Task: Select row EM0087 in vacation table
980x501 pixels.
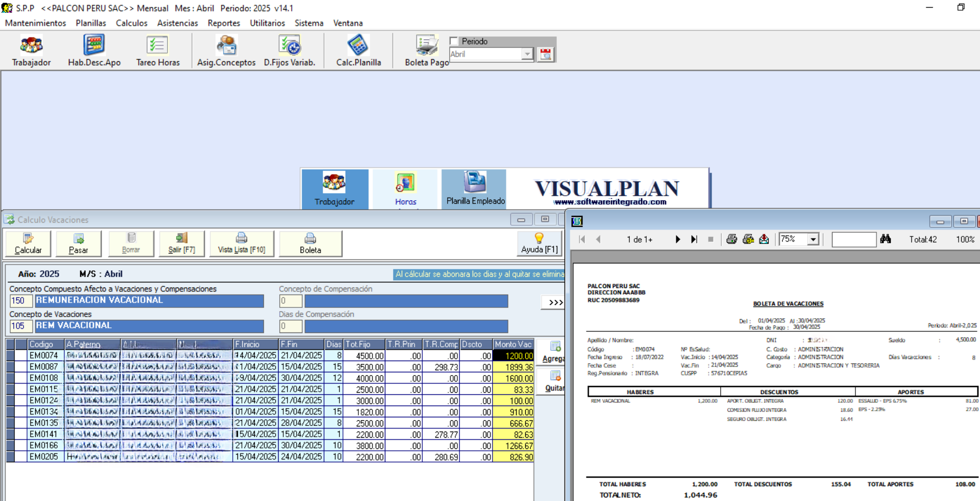Action: 269,367
